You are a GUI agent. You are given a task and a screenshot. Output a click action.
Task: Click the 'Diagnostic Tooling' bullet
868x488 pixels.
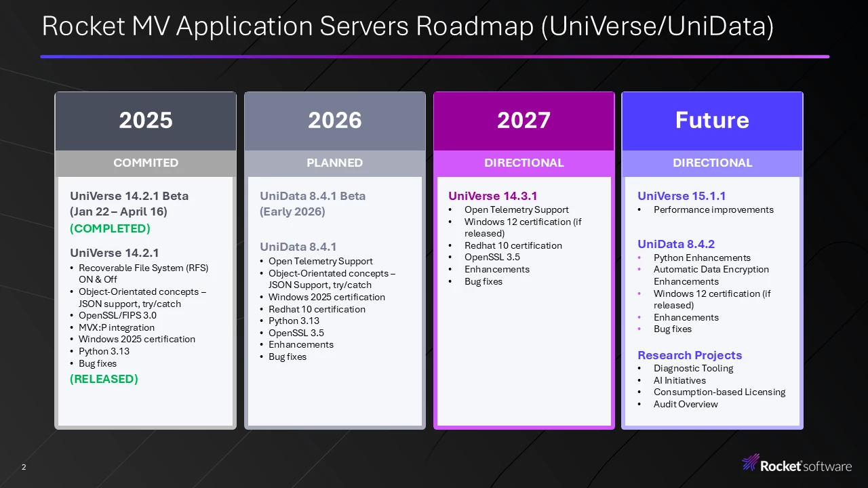coord(694,368)
